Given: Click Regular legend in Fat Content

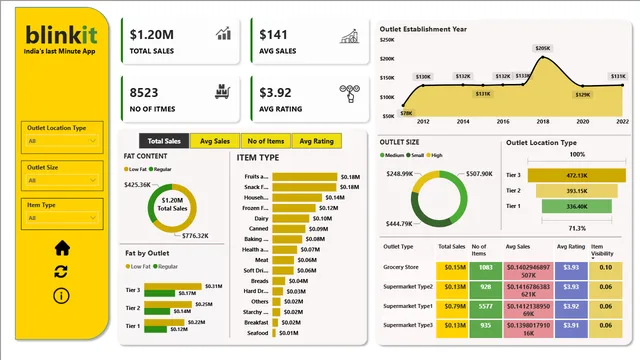Looking at the screenshot, I should [x=160, y=169].
